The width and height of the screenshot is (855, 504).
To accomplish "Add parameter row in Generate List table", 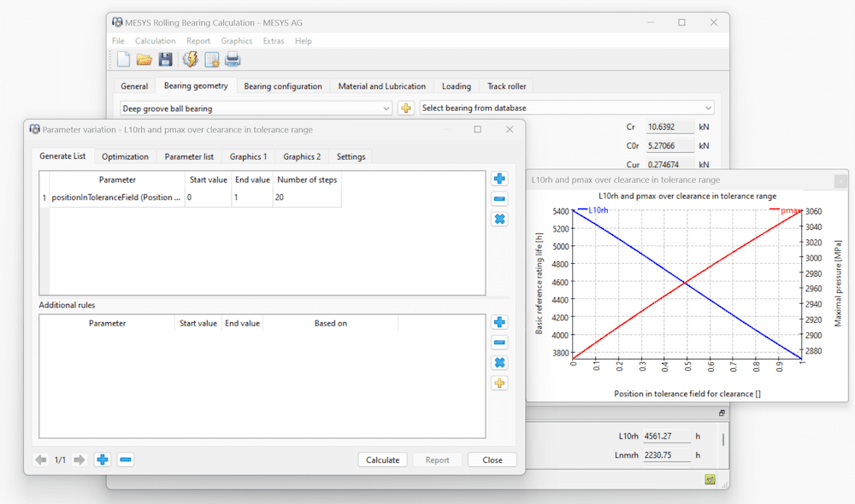I will coord(499,179).
